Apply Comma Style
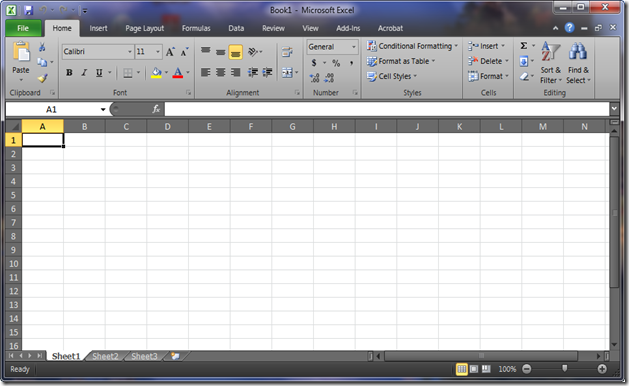This screenshot has height=386, width=629. (x=351, y=63)
